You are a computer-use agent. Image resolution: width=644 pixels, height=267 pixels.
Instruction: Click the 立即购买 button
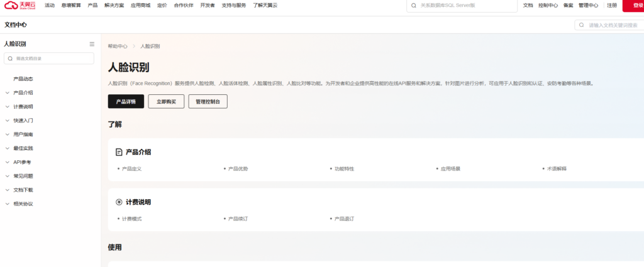(x=166, y=102)
